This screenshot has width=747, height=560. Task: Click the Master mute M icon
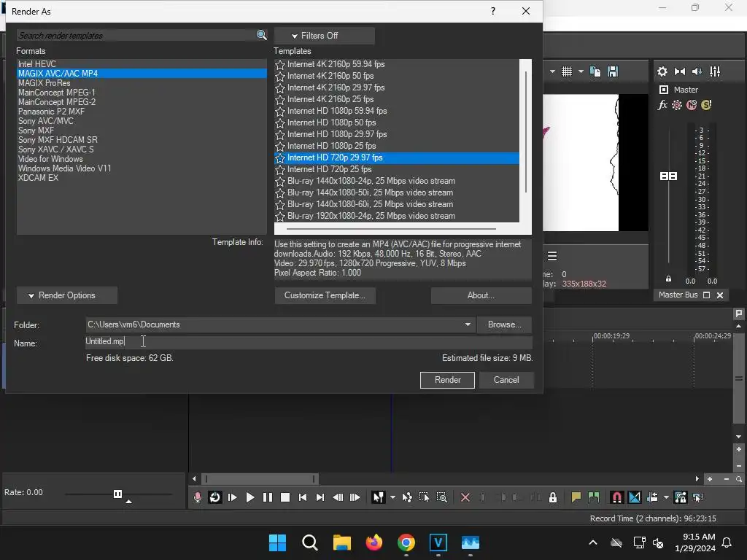pyautogui.click(x=692, y=105)
